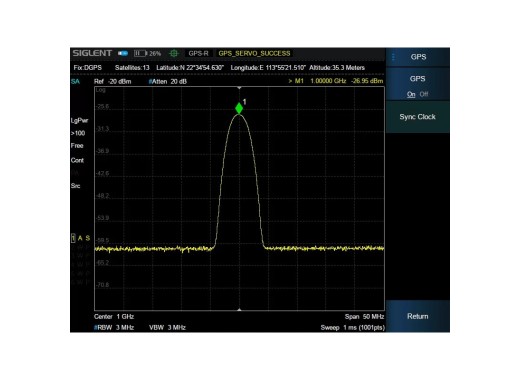Click the GPS_SERVO_SUCCESS status text
The width and height of the screenshot is (520, 380).
point(254,53)
